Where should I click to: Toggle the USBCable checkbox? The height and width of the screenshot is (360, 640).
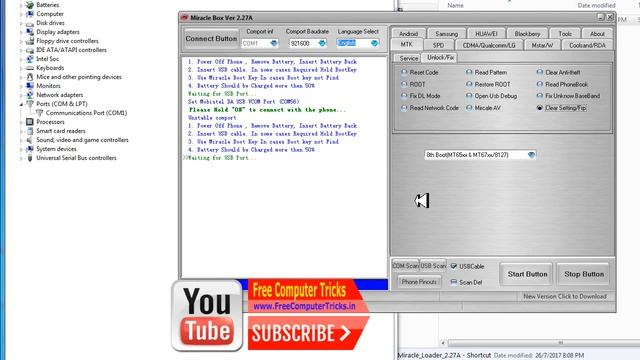coord(453,266)
